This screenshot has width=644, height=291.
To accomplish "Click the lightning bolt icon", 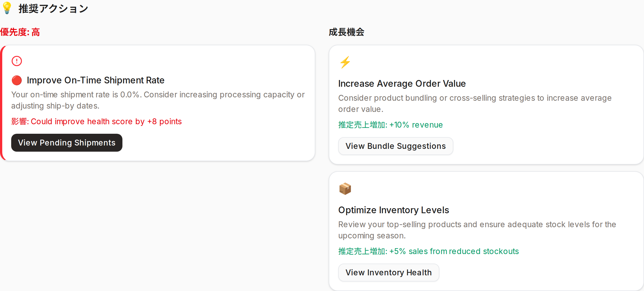I will (345, 62).
